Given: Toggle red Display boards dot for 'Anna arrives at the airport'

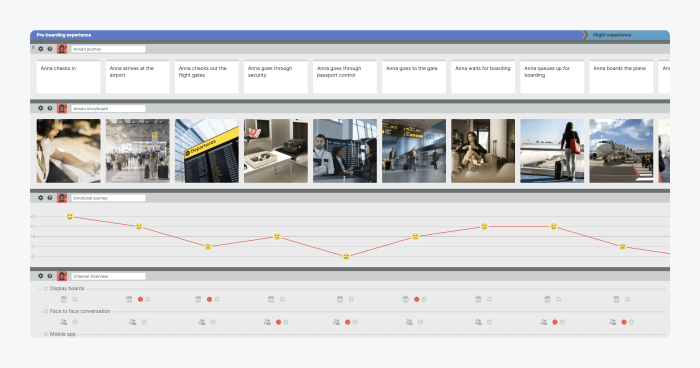Looking at the screenshot, I should (140, 299).
